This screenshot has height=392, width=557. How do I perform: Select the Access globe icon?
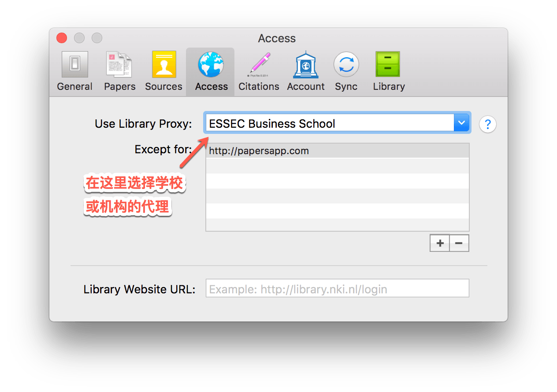[211, 65]
